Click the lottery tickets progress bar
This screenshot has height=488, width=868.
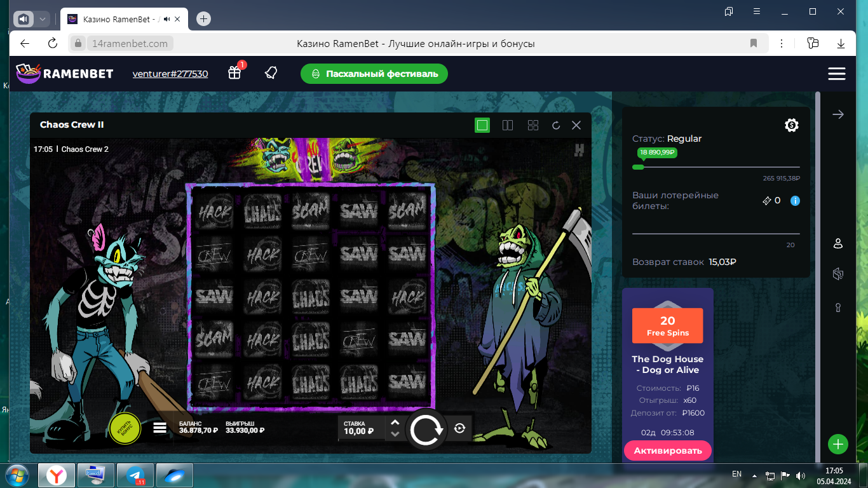[x=715, y=233]
